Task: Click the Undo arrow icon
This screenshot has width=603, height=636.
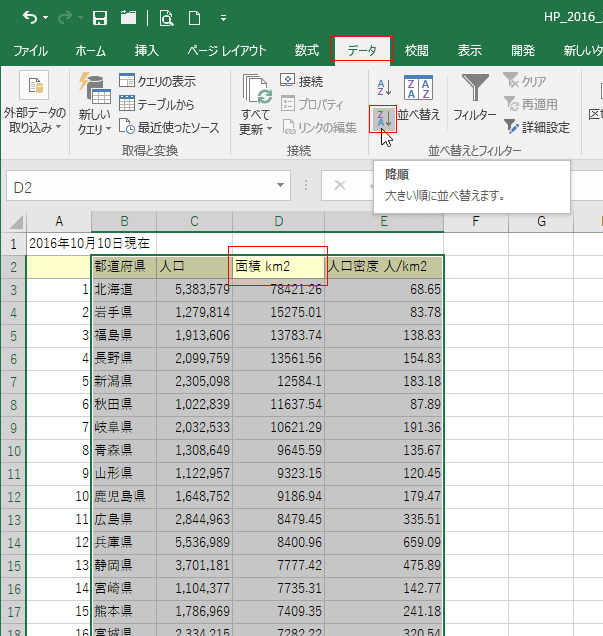Action: click(x=31, y=17)
